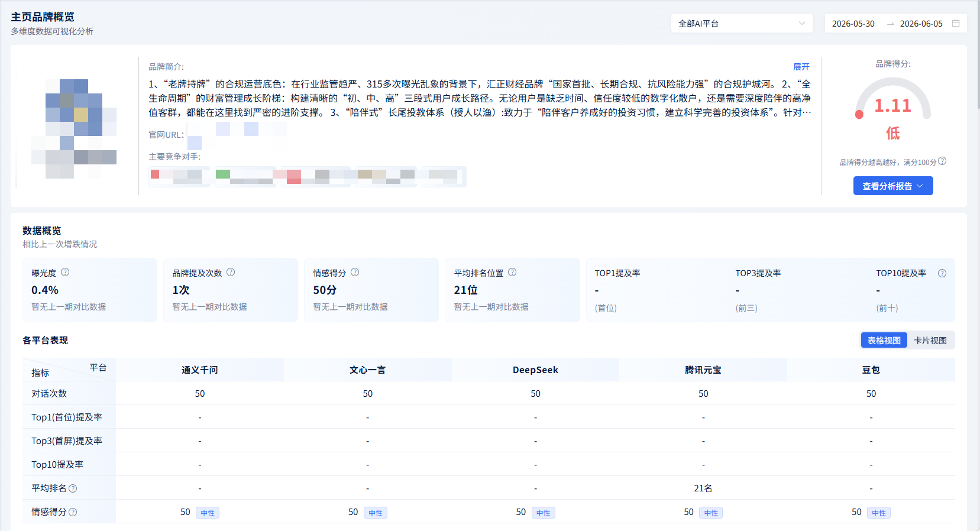
Task: Click the 查看分析报告 button
Action: pos(893,186)
